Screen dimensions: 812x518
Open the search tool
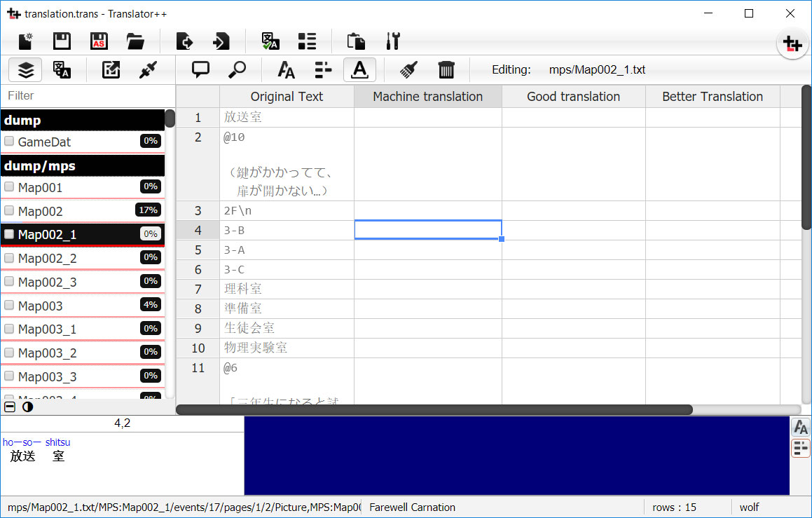(x=238, y=69)
